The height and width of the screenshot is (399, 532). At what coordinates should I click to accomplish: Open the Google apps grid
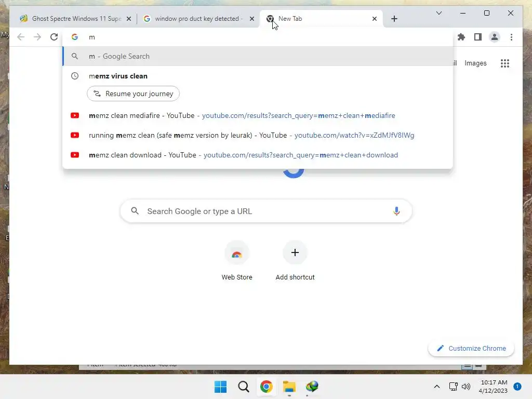coord(505,63)
